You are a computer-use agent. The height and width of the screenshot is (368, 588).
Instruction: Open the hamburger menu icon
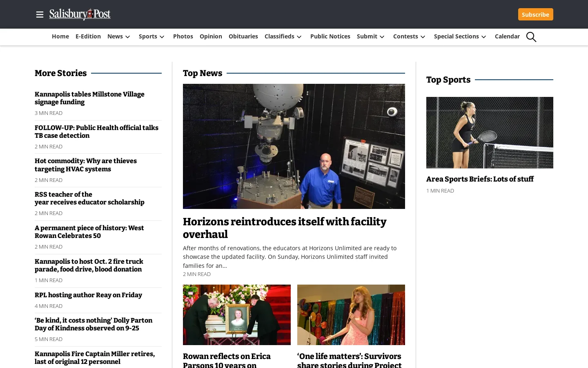tap(40, 14)
